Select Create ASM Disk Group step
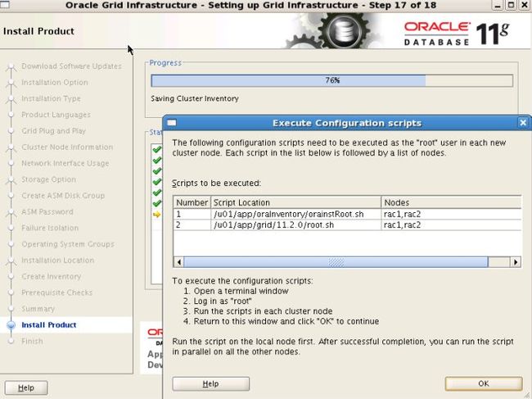532x399 pixels. 63,196
